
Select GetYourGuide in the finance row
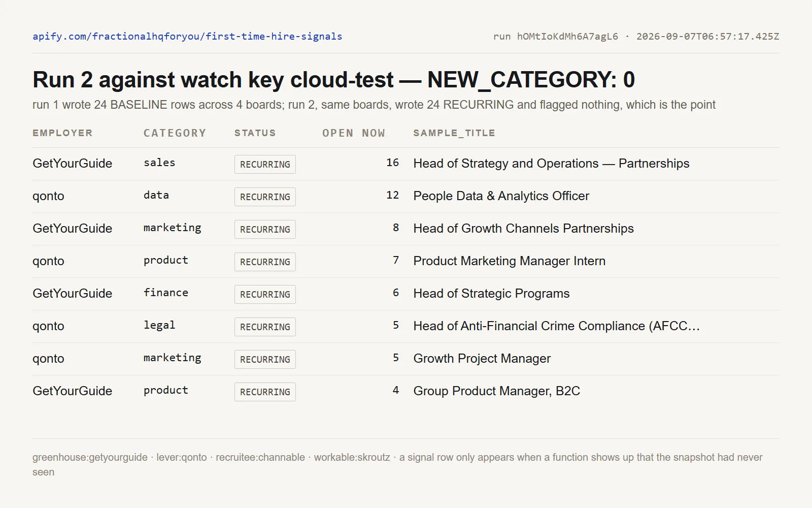[x=73, y=294]
